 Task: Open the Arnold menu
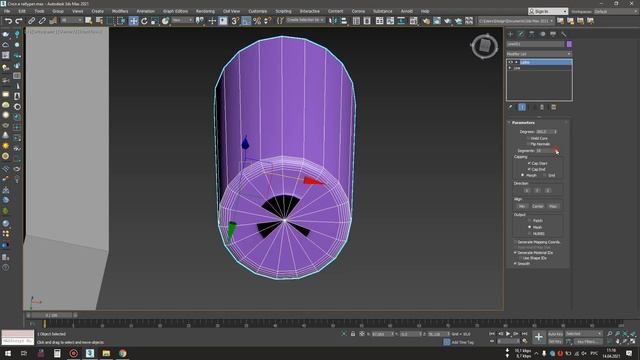[407, 11]
